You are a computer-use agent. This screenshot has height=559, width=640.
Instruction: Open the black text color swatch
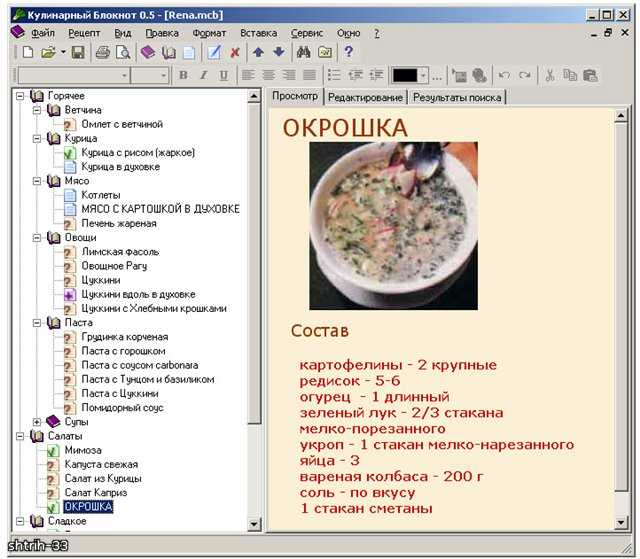point(404,75)
